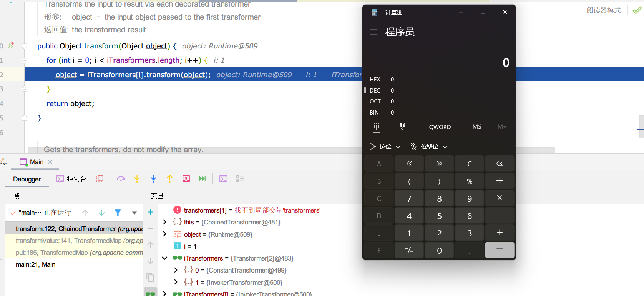Expand element 1 InvokerTransformer@500

click(x=176, y=282)
